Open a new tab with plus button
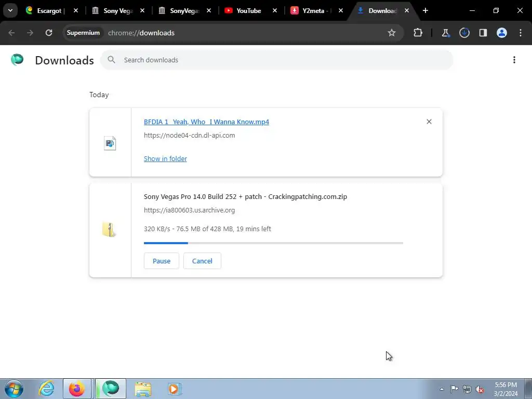The width and height of the screenshot is (532, 399). (x=425, y=10)
